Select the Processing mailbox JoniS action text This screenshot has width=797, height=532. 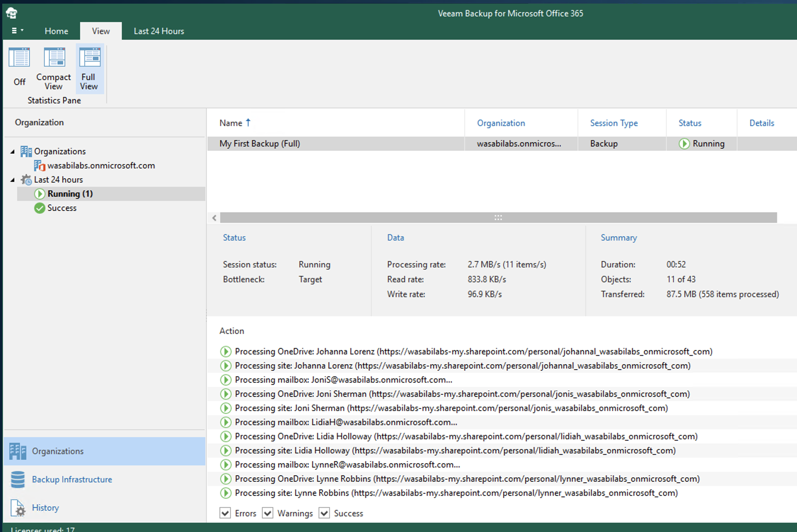click(x=344, y=380)
